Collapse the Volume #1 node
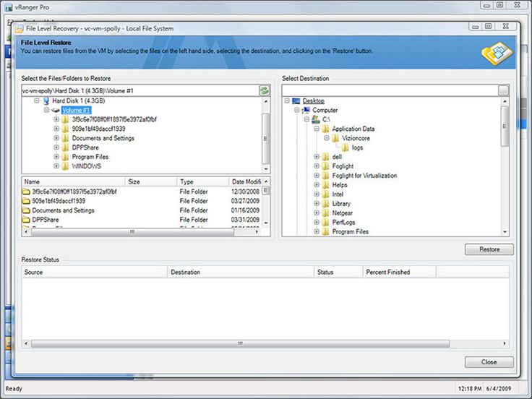Screen dimensions: 532x399 click(x=46, y=110)
